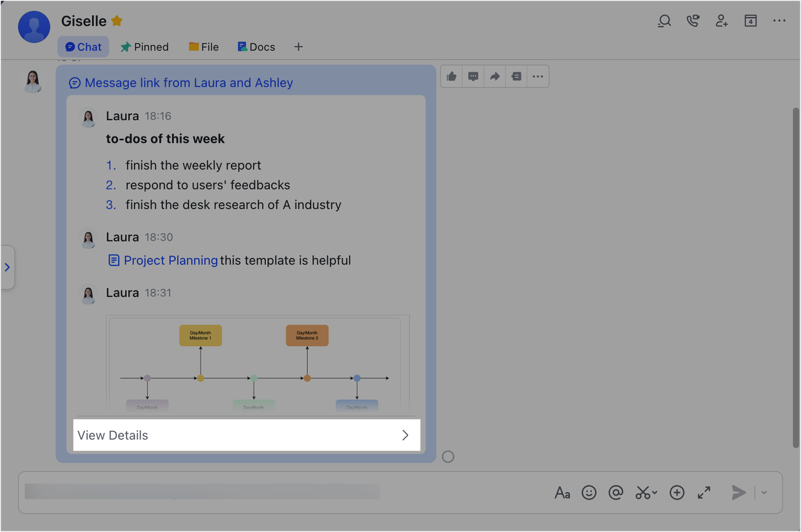The width and height of the screenshot is (801, 532).
Task: Forward the message from Laura and Ashley
Action: (494, 76)
